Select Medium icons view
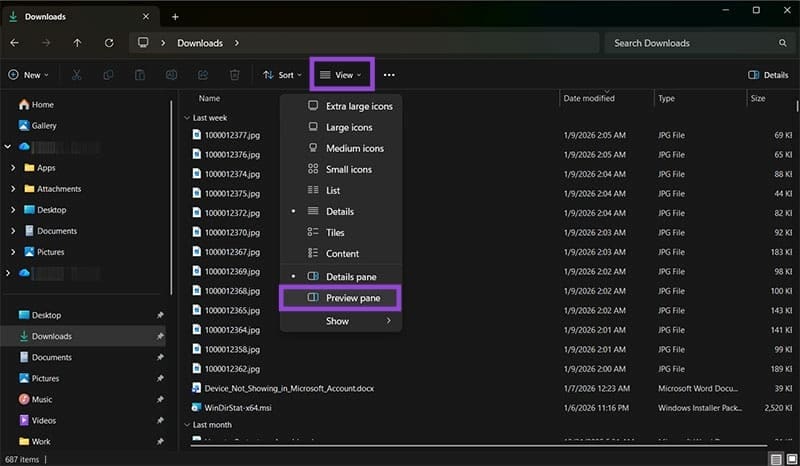800x466 pixels. [x=340, y=148]
